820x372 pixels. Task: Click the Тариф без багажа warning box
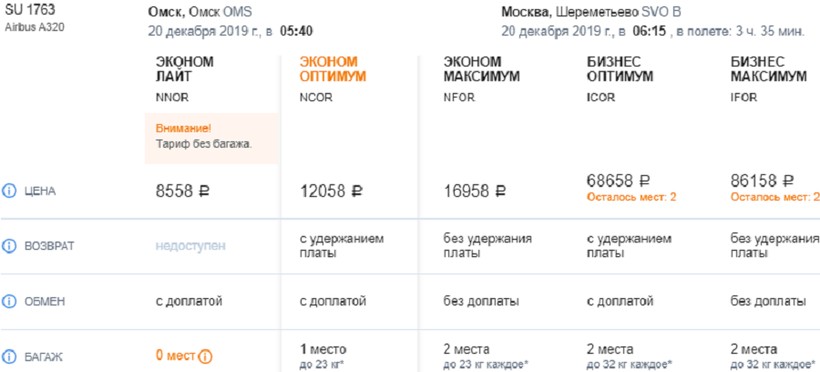[211, 138]
